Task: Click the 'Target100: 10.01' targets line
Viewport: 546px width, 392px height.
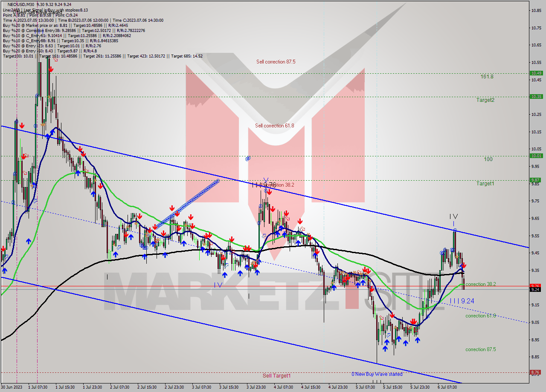Action: click(103, 56)
